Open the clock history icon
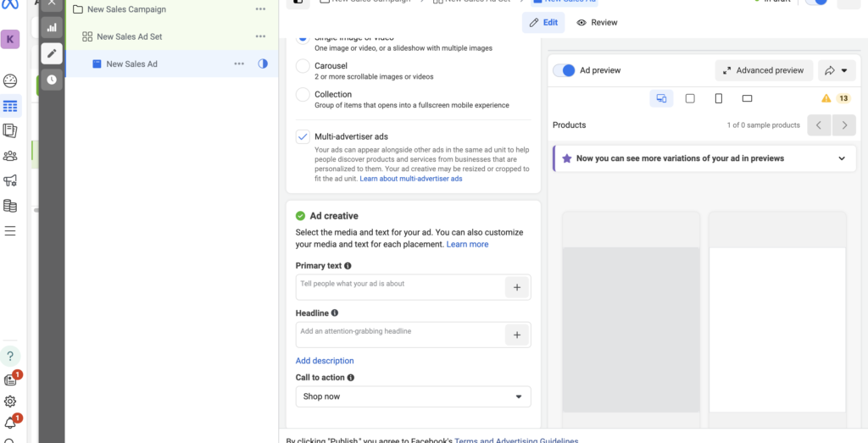 tap(52, 80)
